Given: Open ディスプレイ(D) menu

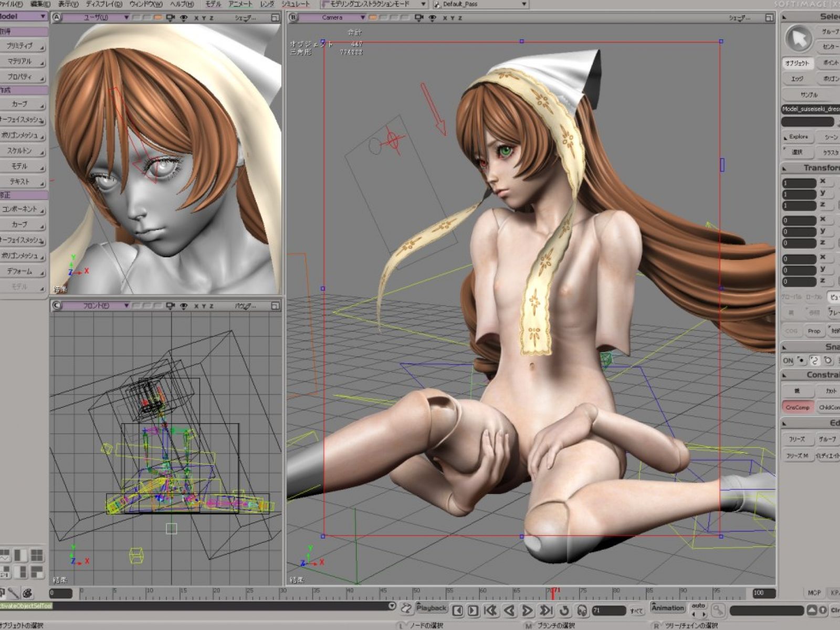Looking at the screenshot, I should (x=104, y=4).
